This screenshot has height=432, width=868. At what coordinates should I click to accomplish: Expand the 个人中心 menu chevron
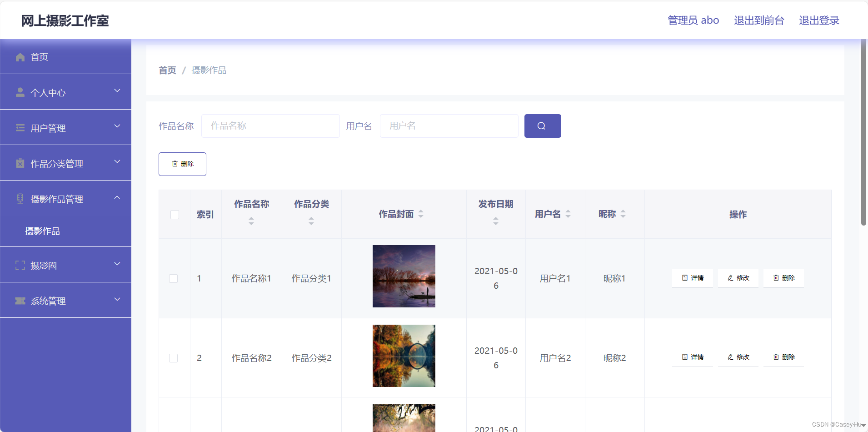(117, 90)
